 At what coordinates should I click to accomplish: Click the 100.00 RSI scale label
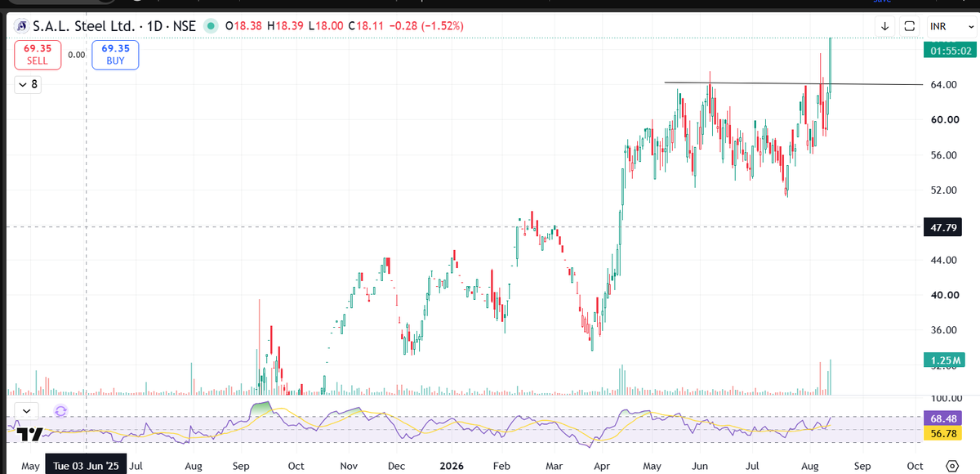point(946,399)
